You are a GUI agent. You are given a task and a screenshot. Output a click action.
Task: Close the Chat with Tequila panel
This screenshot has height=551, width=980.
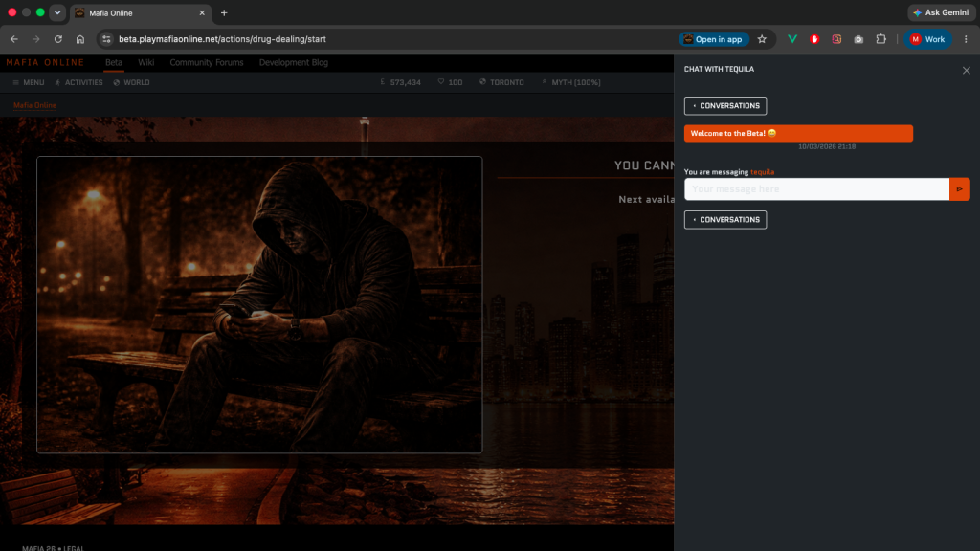coord(967,70)
